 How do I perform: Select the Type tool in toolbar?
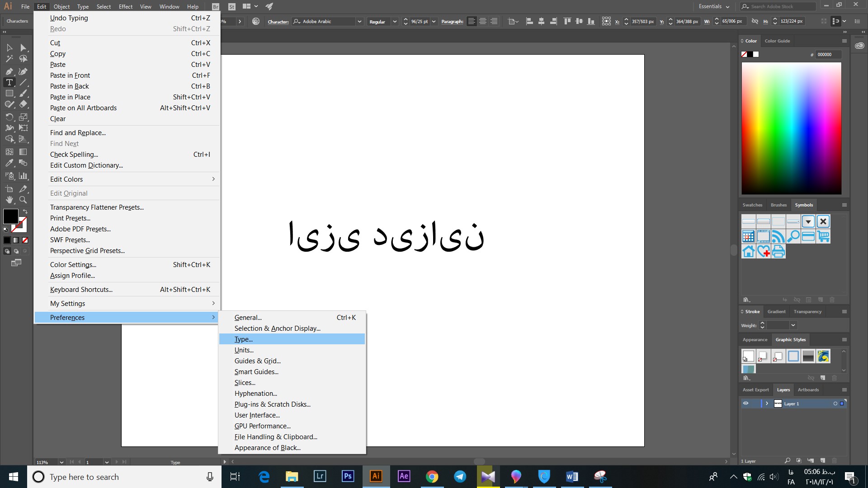pyautogui.click(x=9, y=82)
